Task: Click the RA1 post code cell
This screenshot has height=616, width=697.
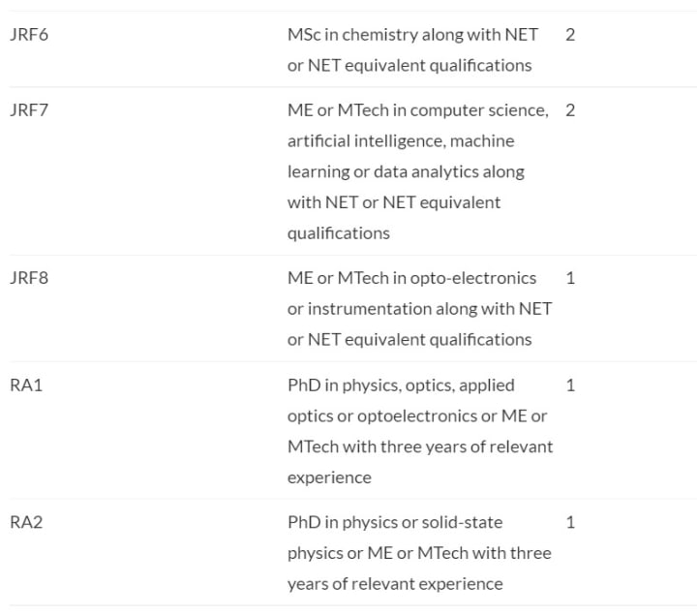Action: (x=26, y=385)
